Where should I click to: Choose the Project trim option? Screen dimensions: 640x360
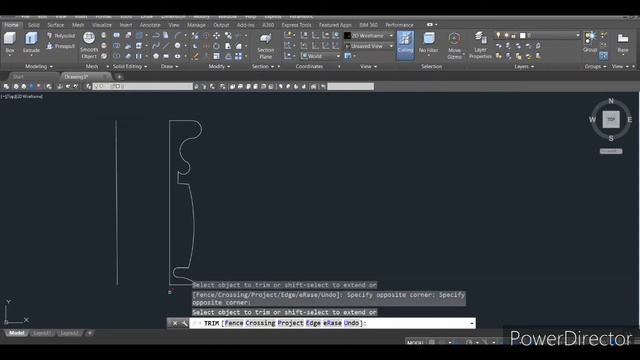[x=291, y=323]
